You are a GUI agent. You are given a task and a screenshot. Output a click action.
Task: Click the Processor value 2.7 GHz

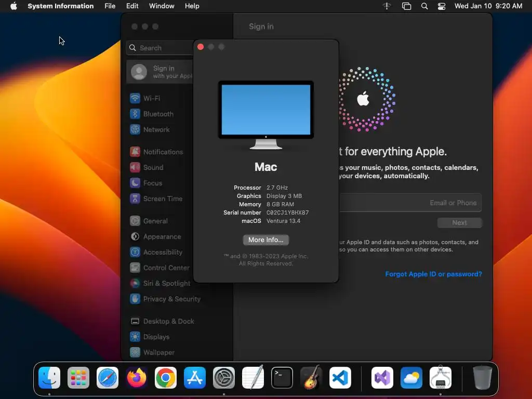click(x=277, y=188)
